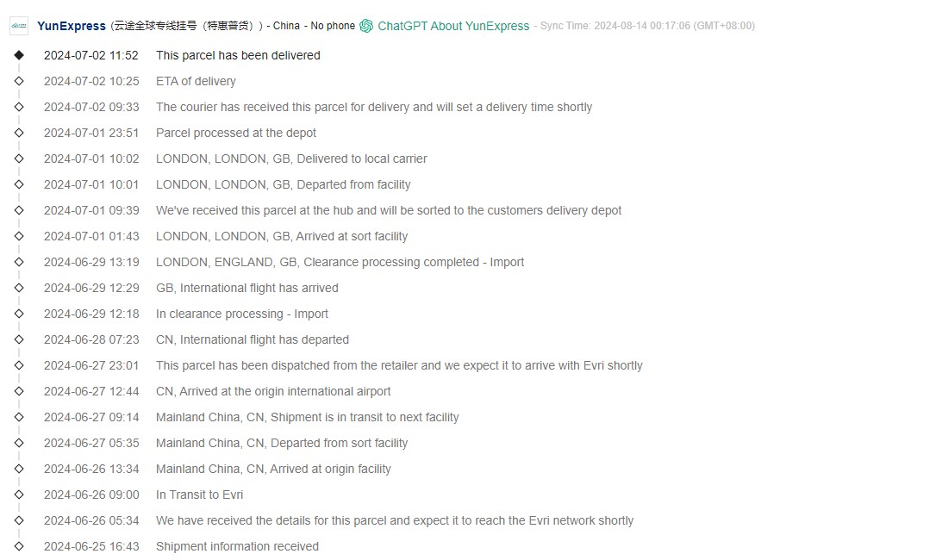The width and height of the screenshot is (936, 560).
Task: Click marker for Arrived at origin international airport
Action: 19,391
